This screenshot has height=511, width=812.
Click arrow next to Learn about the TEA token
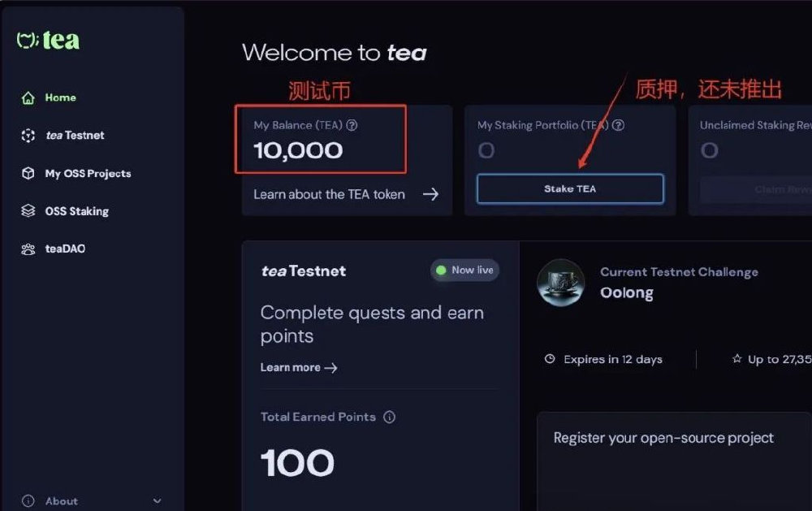(430, 194)
